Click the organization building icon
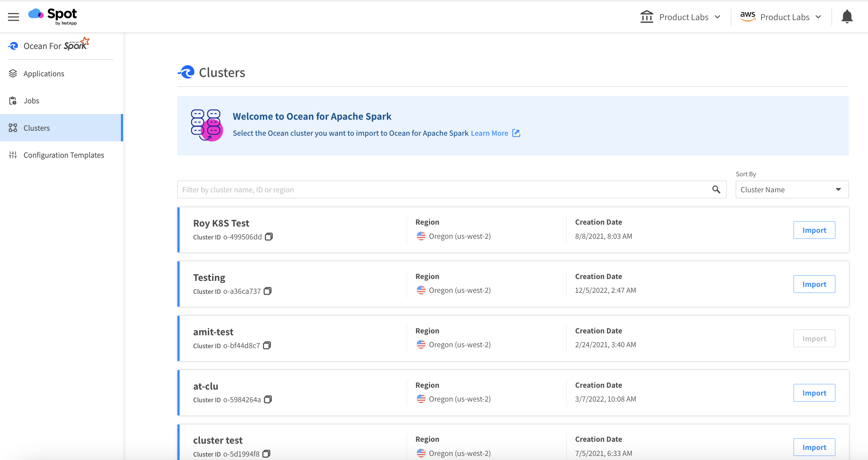The width and height of the screenshot is (868, 460). [x=647, y=17]
